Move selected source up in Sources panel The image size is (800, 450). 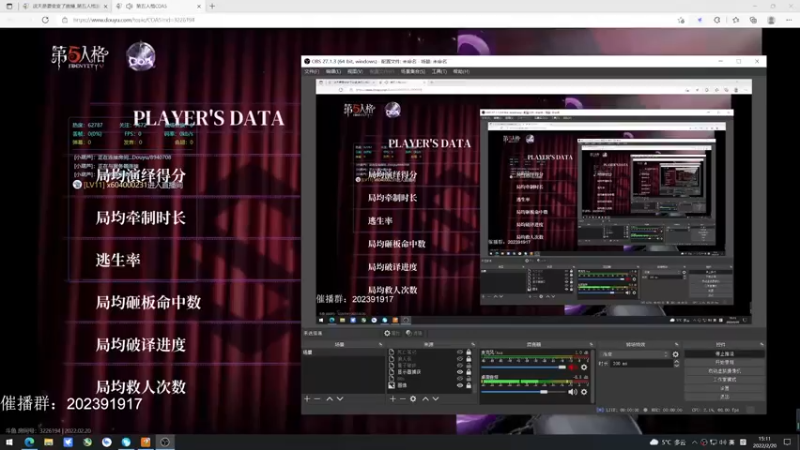[x=426, y=398]
